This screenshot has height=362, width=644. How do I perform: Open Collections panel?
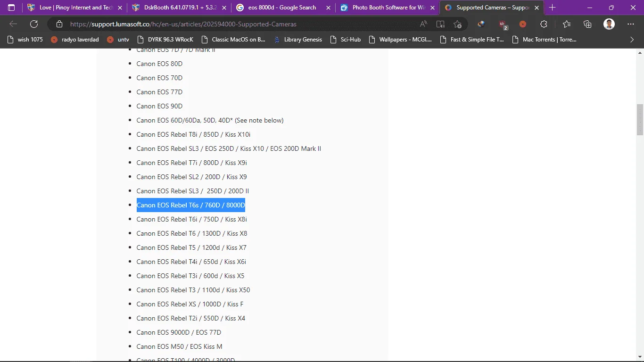(587, 24)
